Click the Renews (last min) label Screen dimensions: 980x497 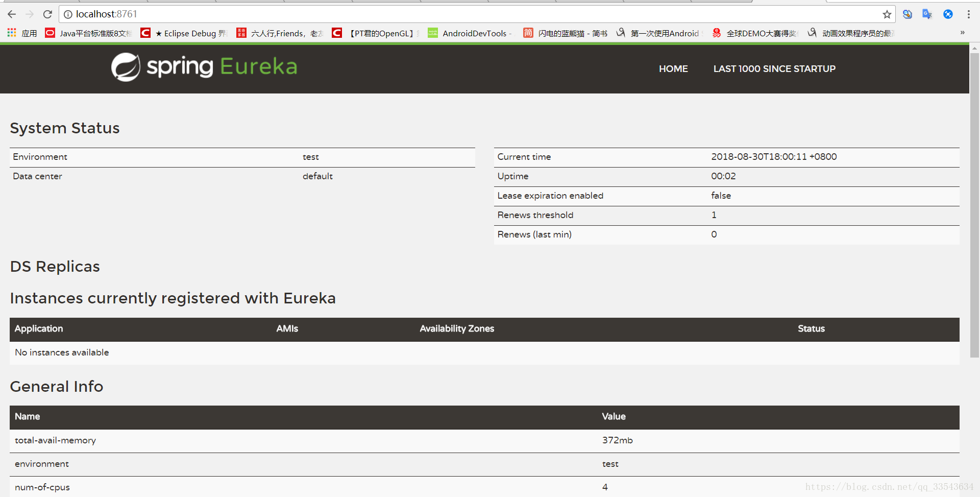click(x=534, y=234)
